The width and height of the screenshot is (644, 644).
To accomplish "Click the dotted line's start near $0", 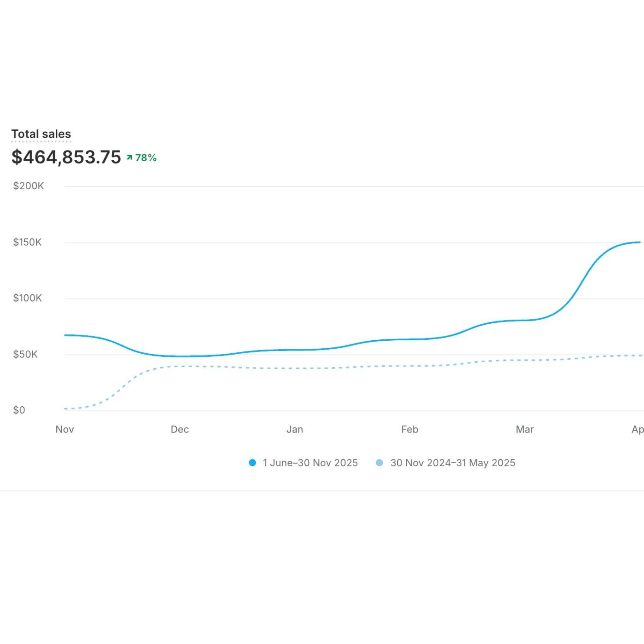I will pyautogui.click(x=66, y=408).
